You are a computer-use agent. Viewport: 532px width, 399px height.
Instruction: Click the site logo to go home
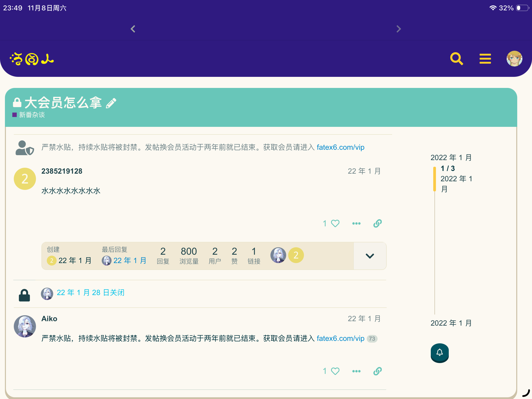coord(32,59)
